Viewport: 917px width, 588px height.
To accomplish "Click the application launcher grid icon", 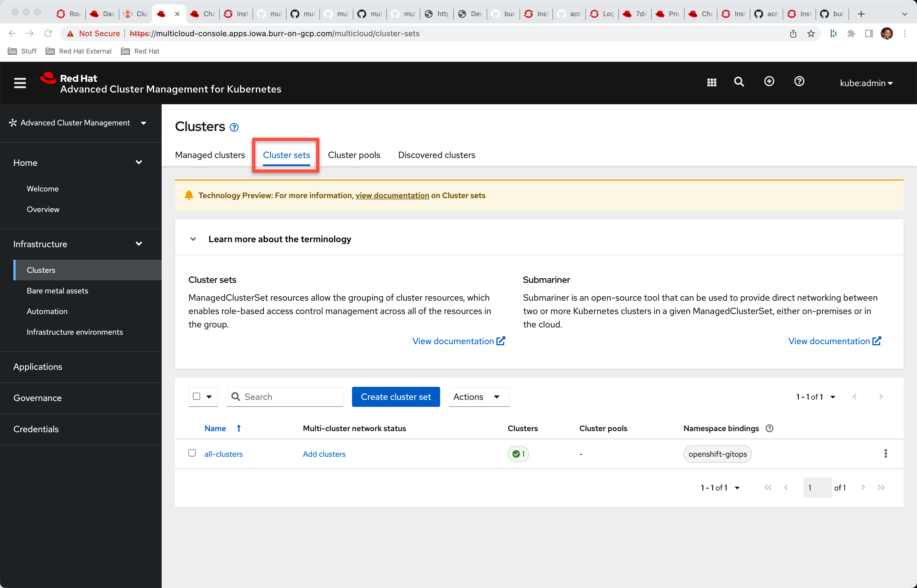I will pos(712,82).
